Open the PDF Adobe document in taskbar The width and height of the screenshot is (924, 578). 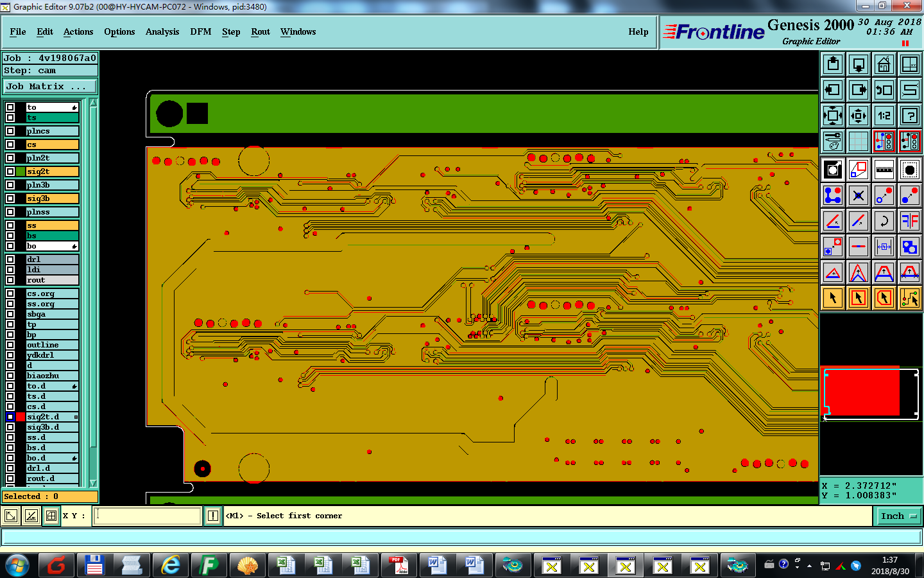click(398, 565)
